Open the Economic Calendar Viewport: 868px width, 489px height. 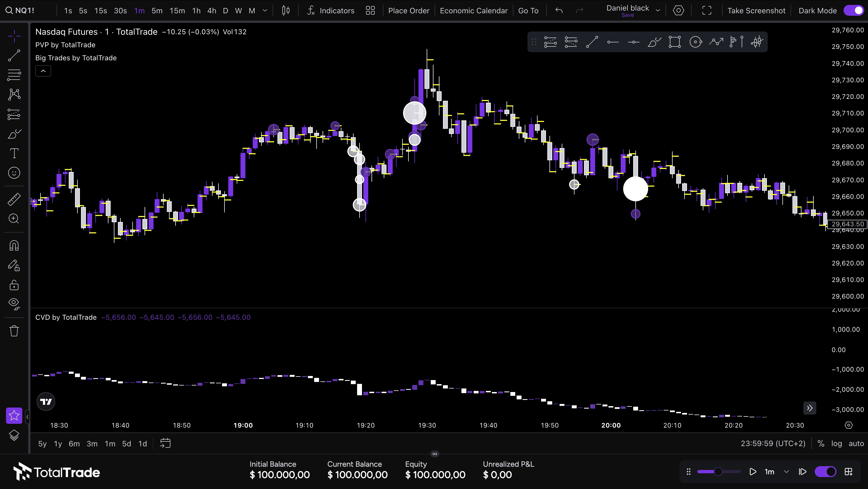pos(474,11)
